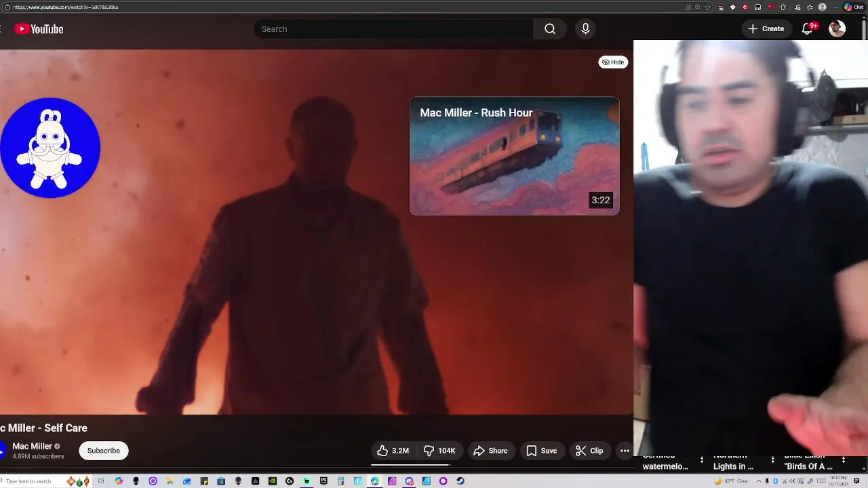
Task: Click the verified badge beside Mac Miller
Action: coord(57,446)
